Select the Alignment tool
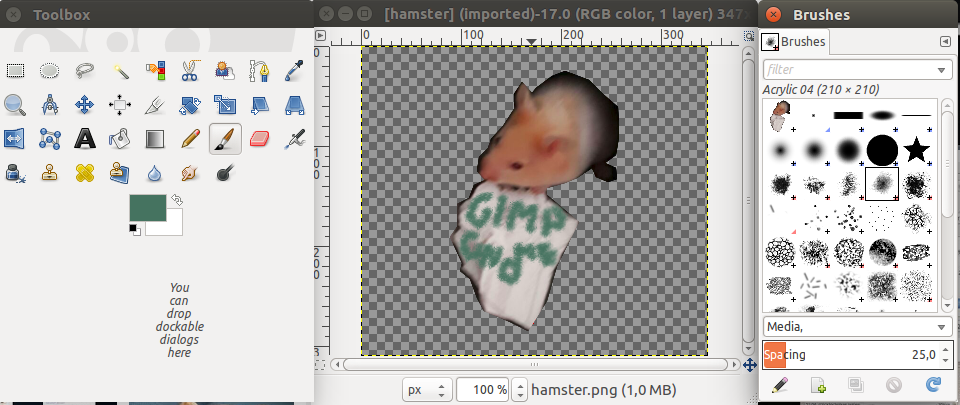Viewport: 960px width, 405px height. click(x=120, y=105)
